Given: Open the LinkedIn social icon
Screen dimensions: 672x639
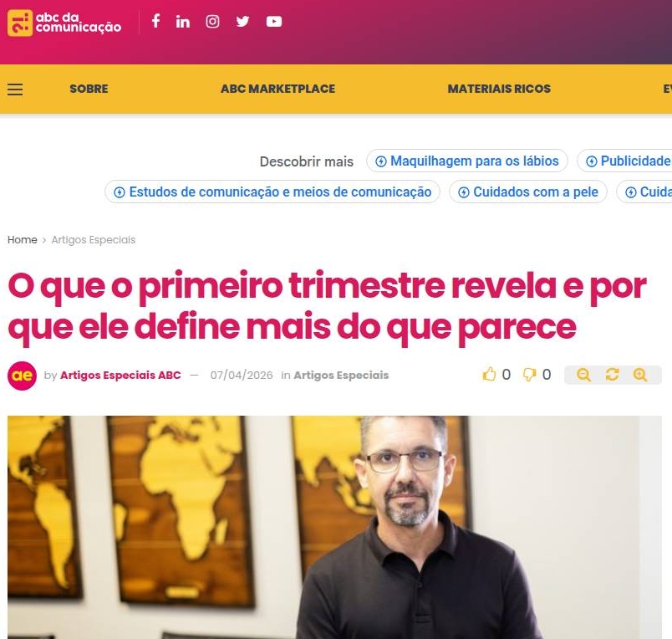Looking at the screenshot, I should click(183, 22).
